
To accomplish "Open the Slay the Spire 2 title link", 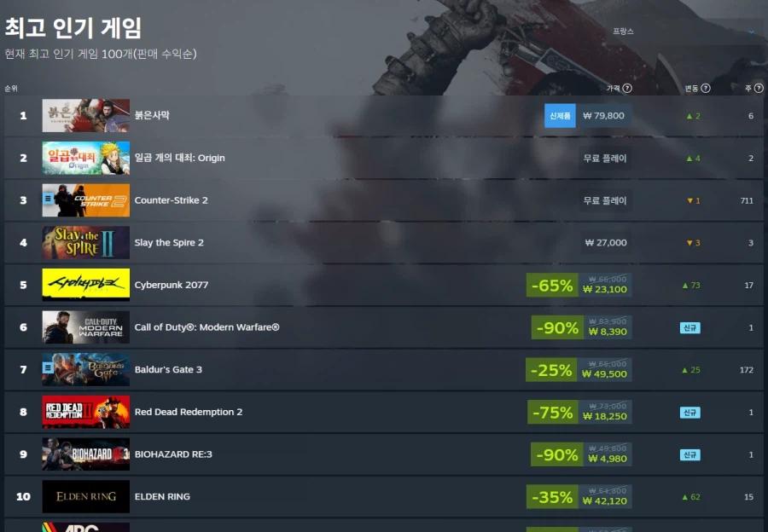I will click(169, 243).
